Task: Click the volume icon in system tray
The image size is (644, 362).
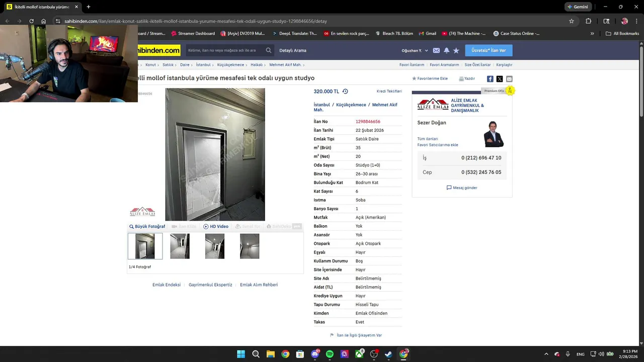Action: (601, 354)
